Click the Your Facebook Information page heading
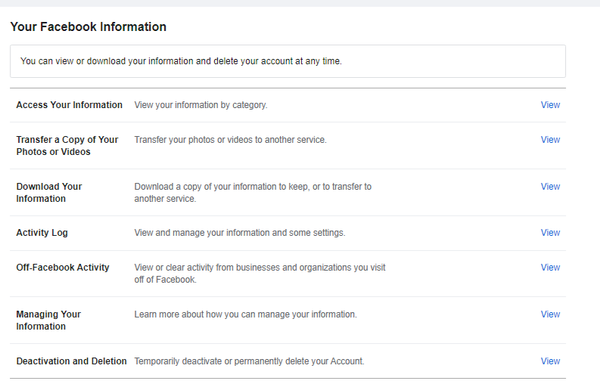The width and height of the screenshot is (600, 384). (x=88, y=27)
